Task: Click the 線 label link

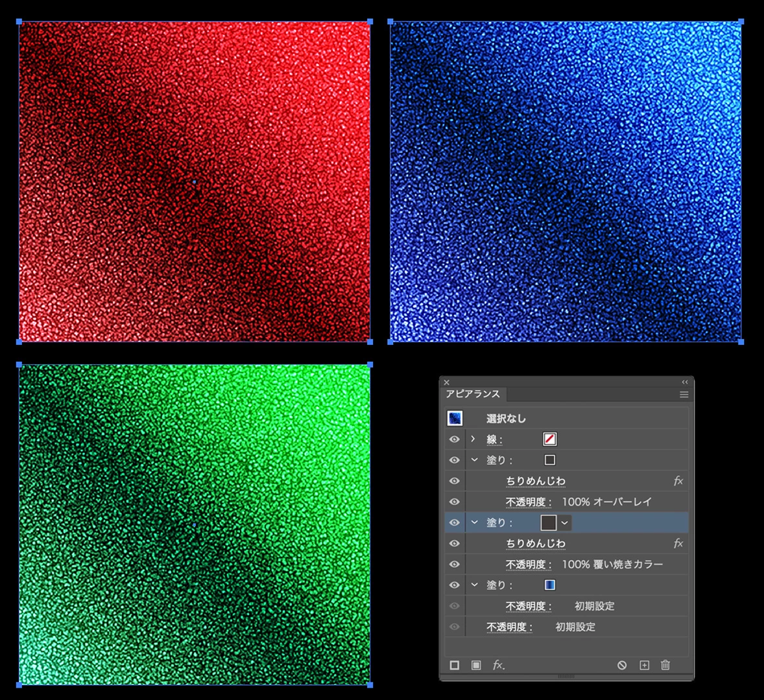Action: click(x=494, y=439)
